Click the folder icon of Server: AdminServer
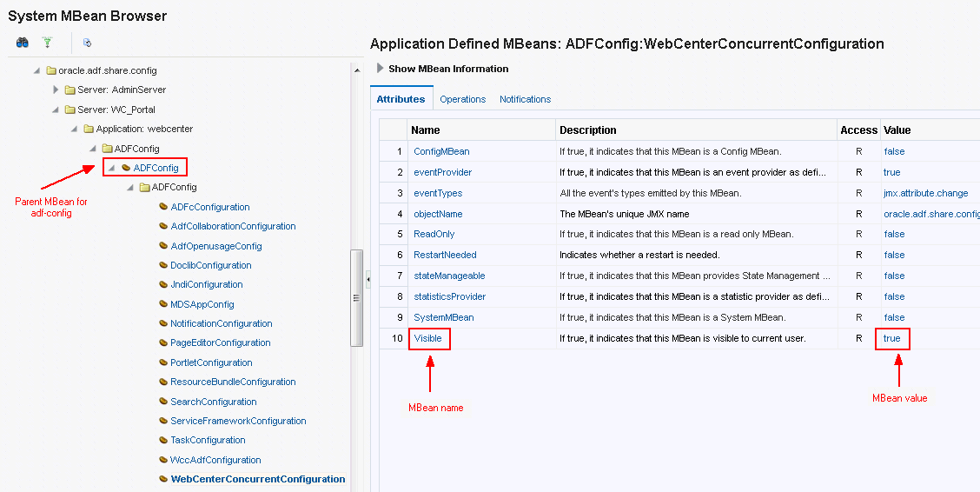Screen dimensions: 980x492 click(70, 90)
